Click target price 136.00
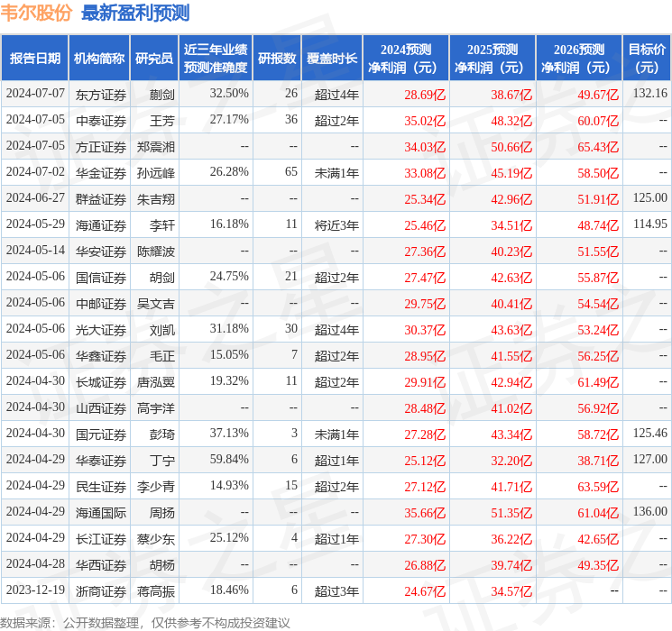The image size is (672, 631). [x=650, y=511]
